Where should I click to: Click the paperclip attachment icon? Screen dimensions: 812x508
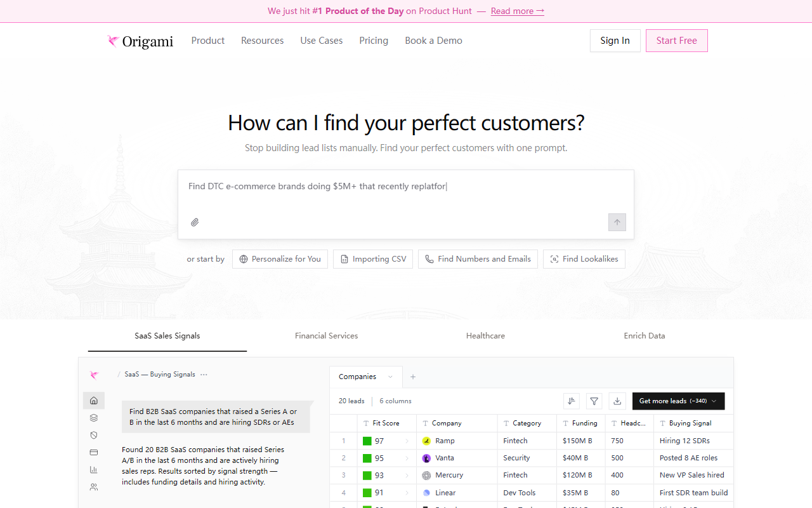click(x=195, y=222)
